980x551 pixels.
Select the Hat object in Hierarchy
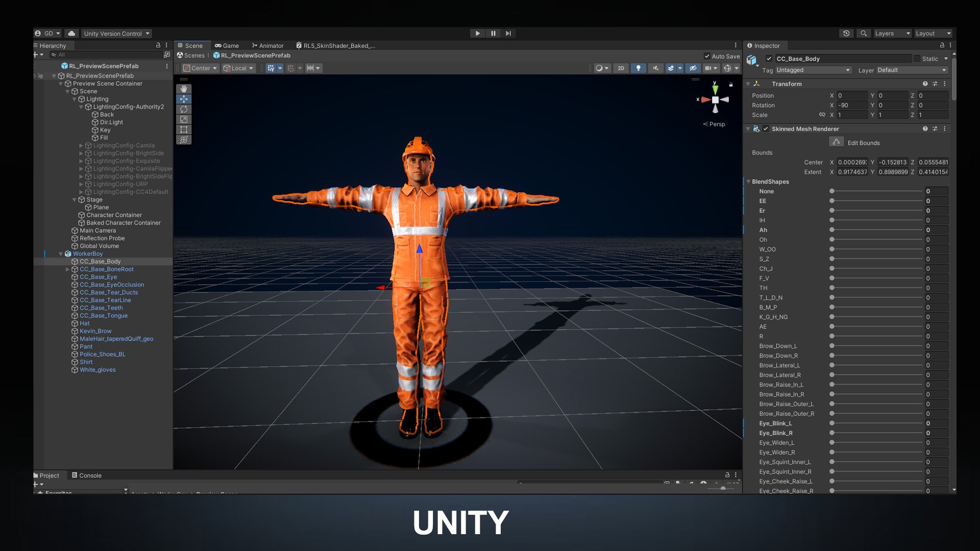[84, 323]
